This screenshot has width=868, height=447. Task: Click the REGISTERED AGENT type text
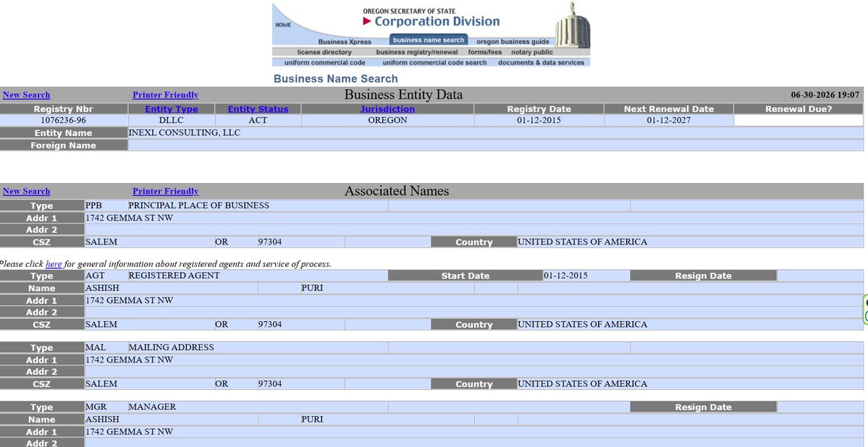click(174, 275)
